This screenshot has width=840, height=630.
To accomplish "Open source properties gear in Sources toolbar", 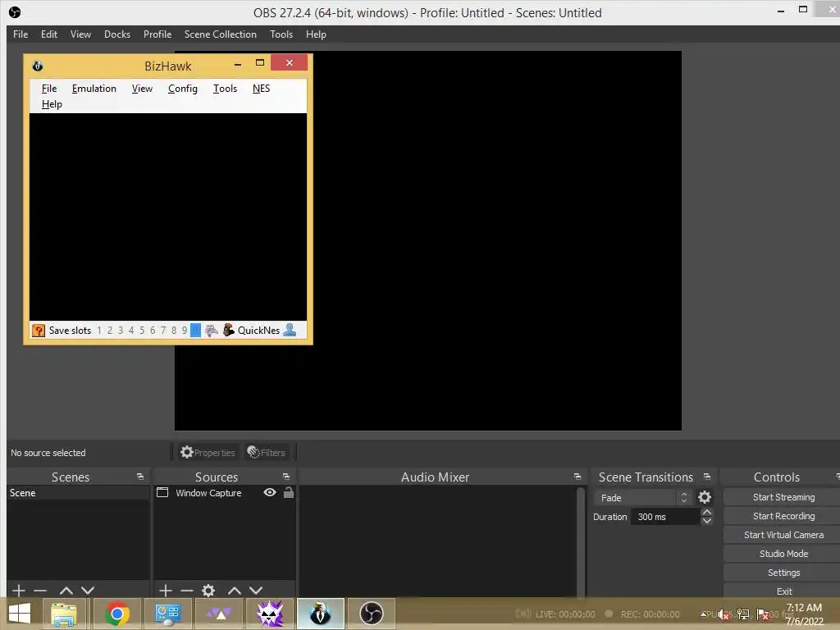I will coord(208,591).
